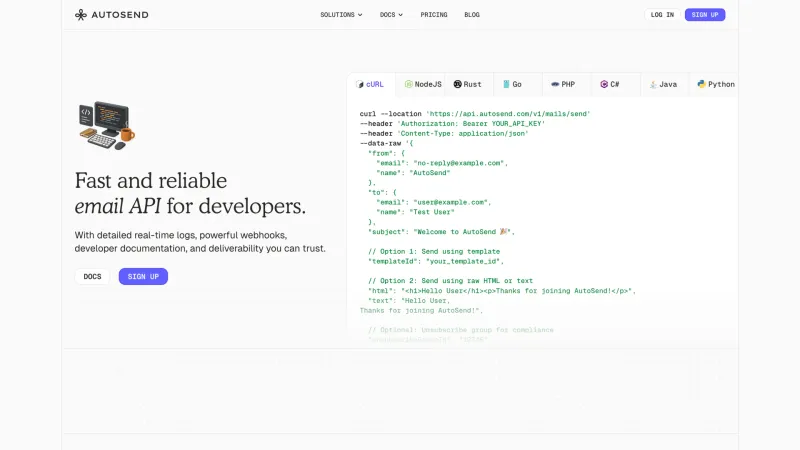Click the Python snake icon
This screenshot has height=450, width=800.
pos(702,84)
